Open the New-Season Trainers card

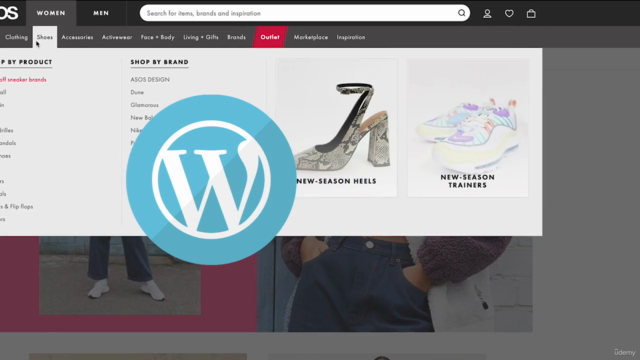tap(468, 128)
